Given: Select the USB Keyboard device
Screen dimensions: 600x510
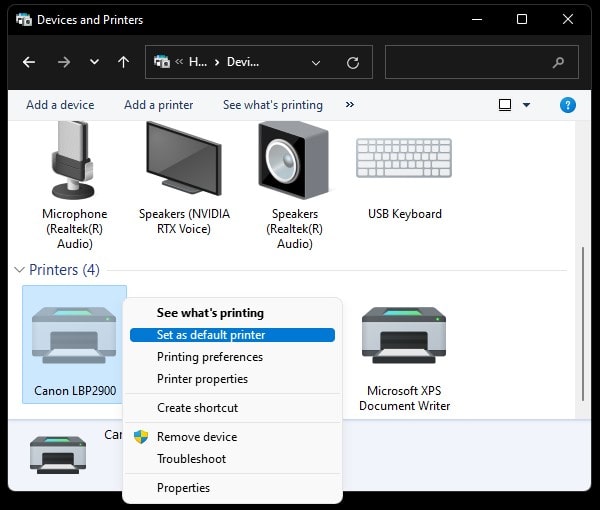Looking at the screenshot, I should pyautogui.click(x=404, y=179).
